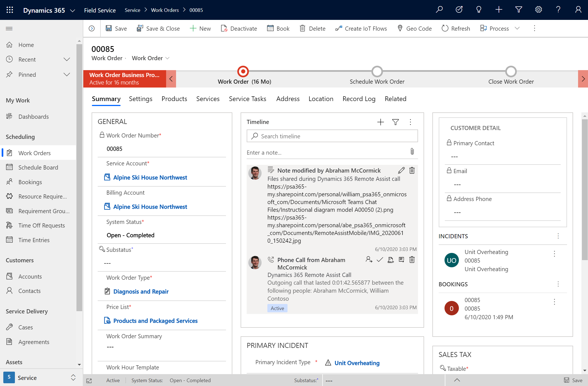Click the Save & Close button

(x=158, y=28)
